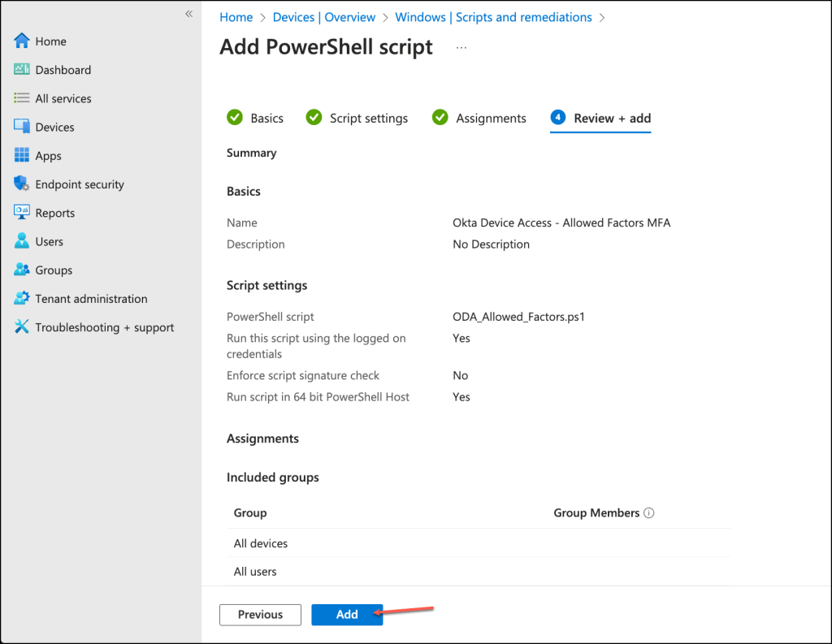Navigate to Devices | Overview breadcrumb
The height and width of the screenshot is (644, 832).
click(x=324, y=17)
